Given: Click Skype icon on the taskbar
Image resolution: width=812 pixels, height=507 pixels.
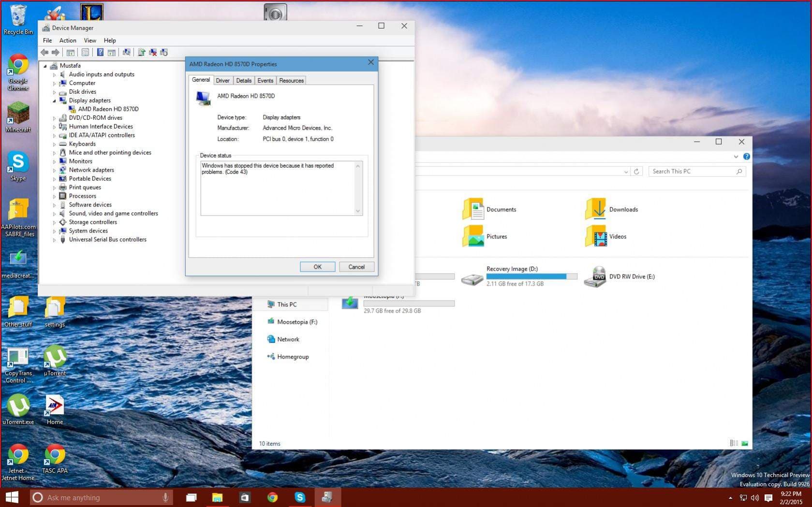Looking at the screenshot, I should point(300,497).
